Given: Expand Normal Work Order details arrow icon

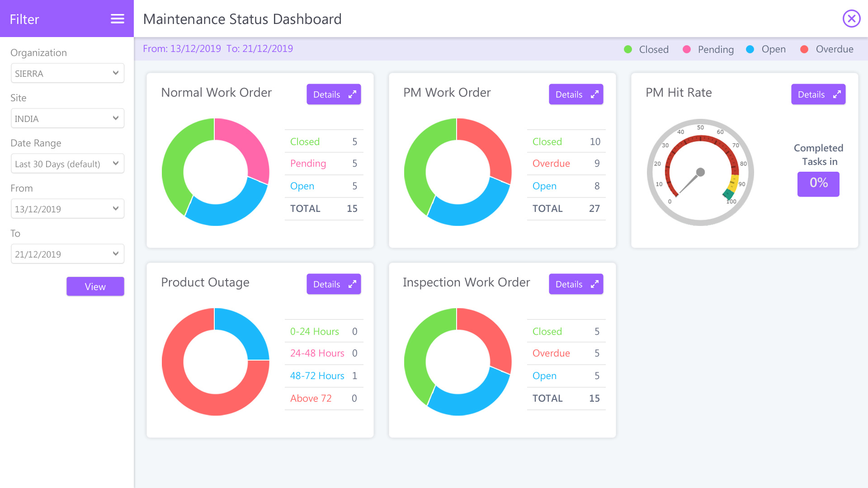Looking at the screenshot, I should pos(352,94).
